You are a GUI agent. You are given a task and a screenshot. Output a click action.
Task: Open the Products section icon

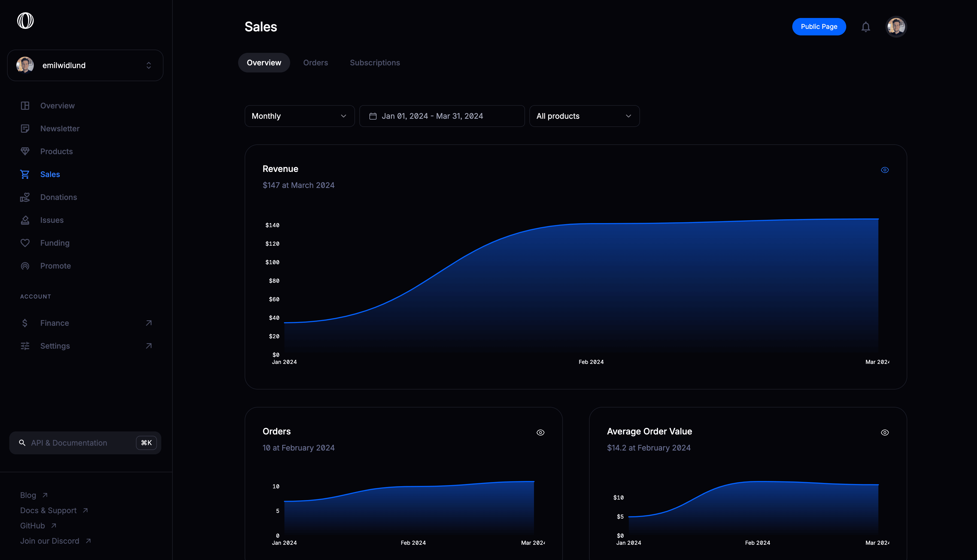click(25, 151)
